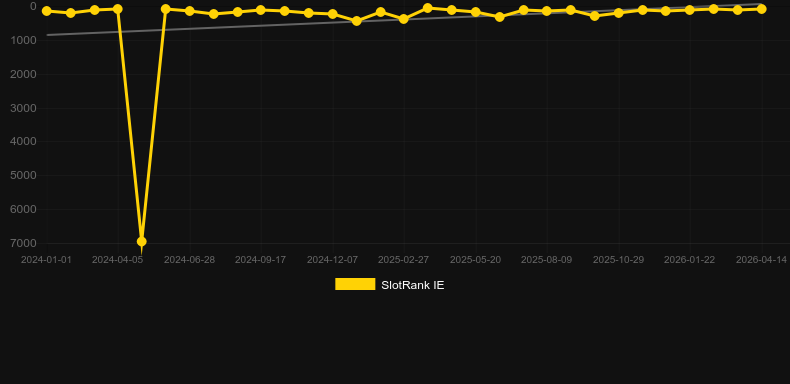The image size is (790, 384).
Task: Click the yellow SlotRank IE legend swatch
Action: [355, 284]
